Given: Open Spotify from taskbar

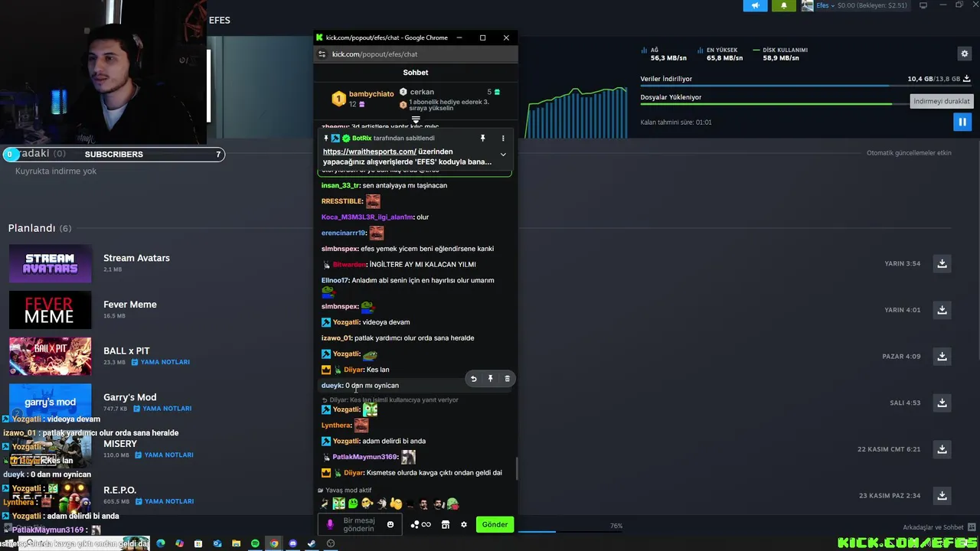Looking at the screenshot, I should click(x=255, y=543).
